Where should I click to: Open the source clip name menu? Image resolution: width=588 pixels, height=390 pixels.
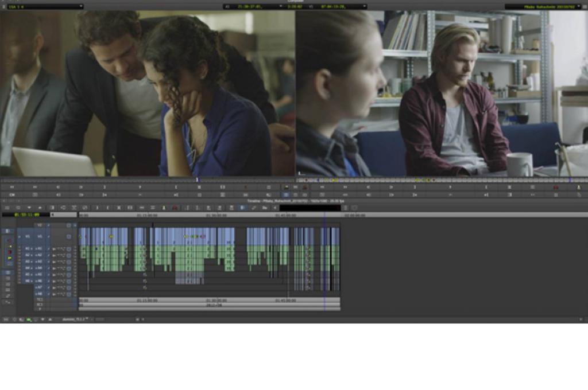tap(43, 6)
